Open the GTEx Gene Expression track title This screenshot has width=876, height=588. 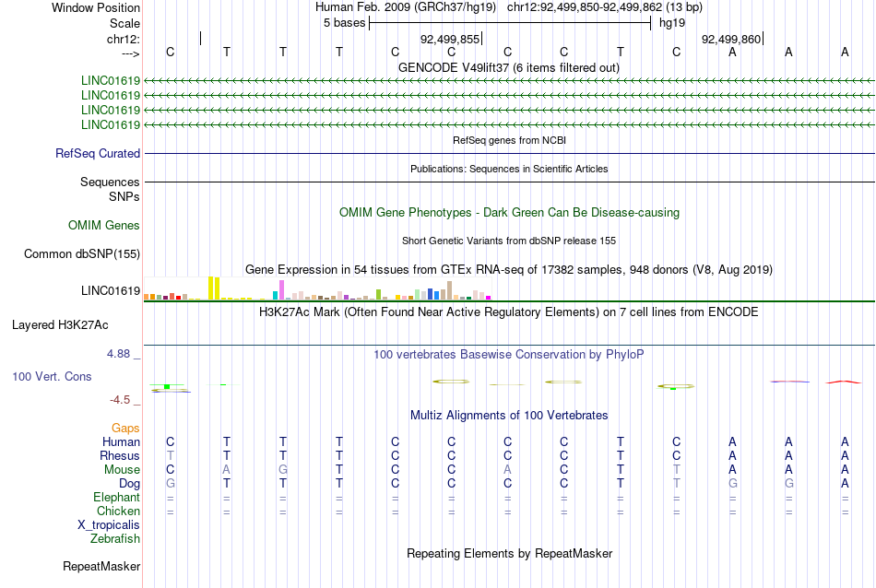pos(509,270)
